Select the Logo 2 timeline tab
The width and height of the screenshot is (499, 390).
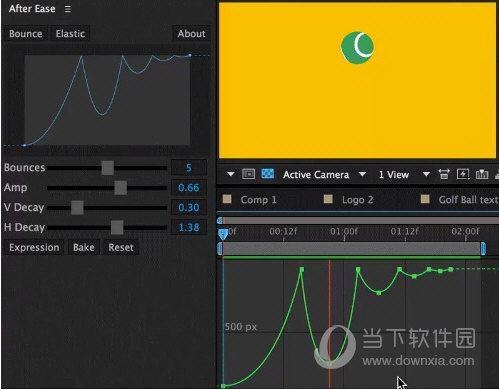[x=357, y=200]
